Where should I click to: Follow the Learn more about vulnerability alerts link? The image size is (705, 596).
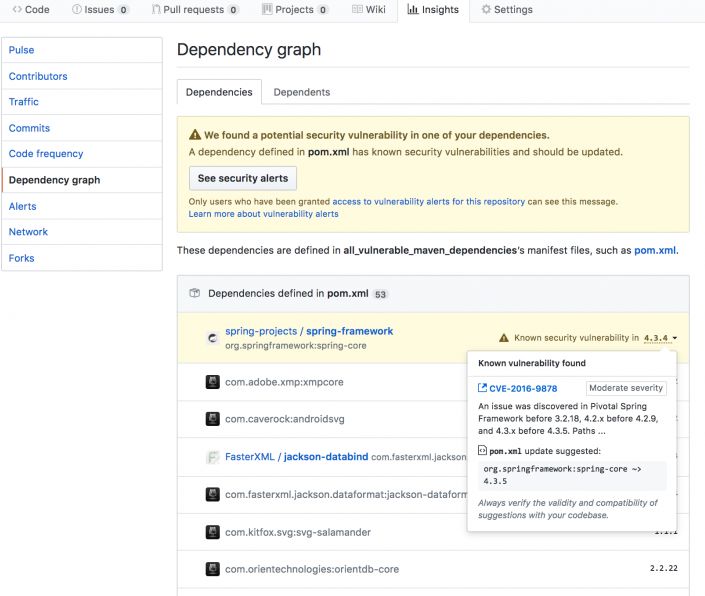coord(263,214)
